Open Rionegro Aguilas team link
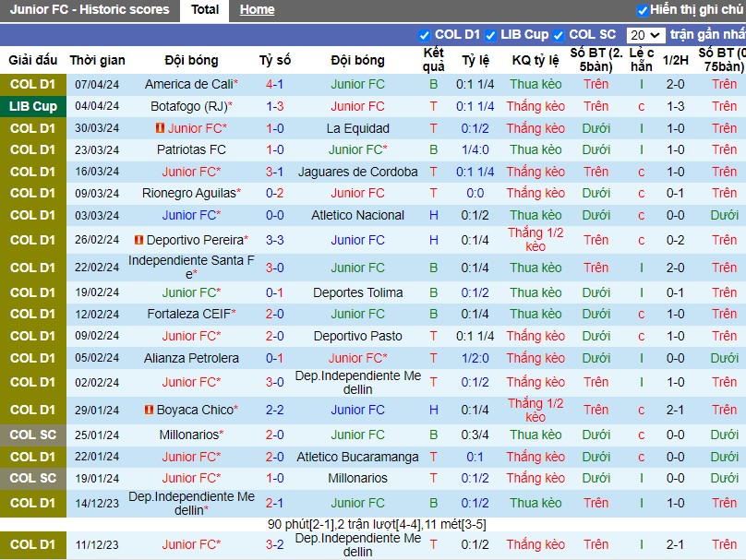This screenshot has height=560, width=746. 189,193
